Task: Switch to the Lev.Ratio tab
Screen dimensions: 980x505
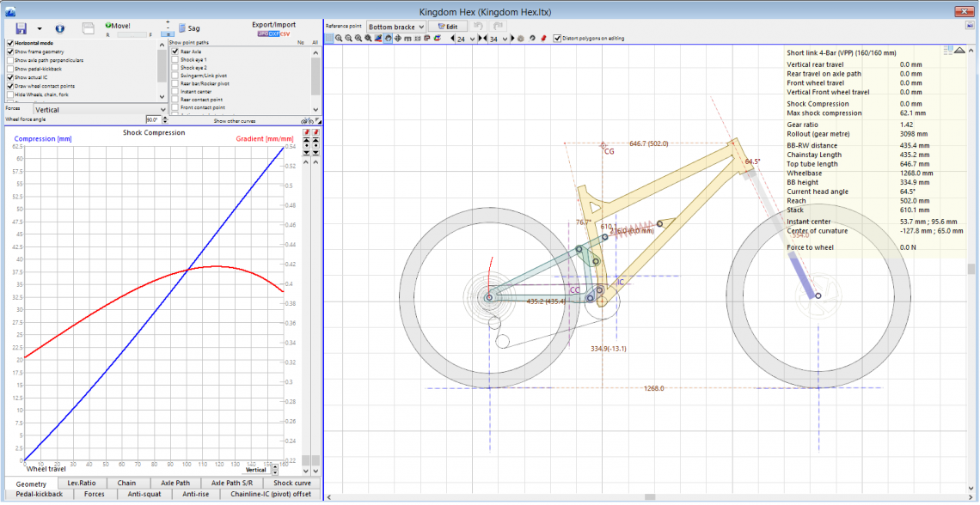Action: coord(83,484)
